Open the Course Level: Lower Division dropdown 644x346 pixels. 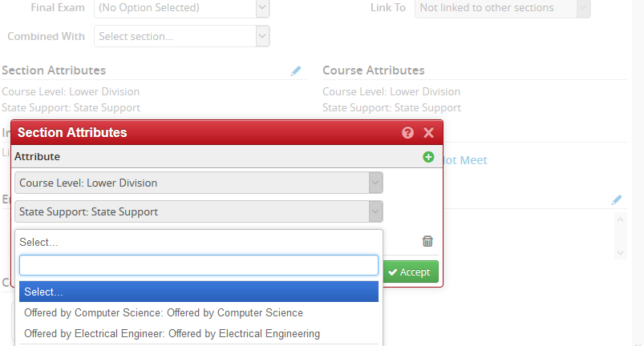click(x=199, y=183)
